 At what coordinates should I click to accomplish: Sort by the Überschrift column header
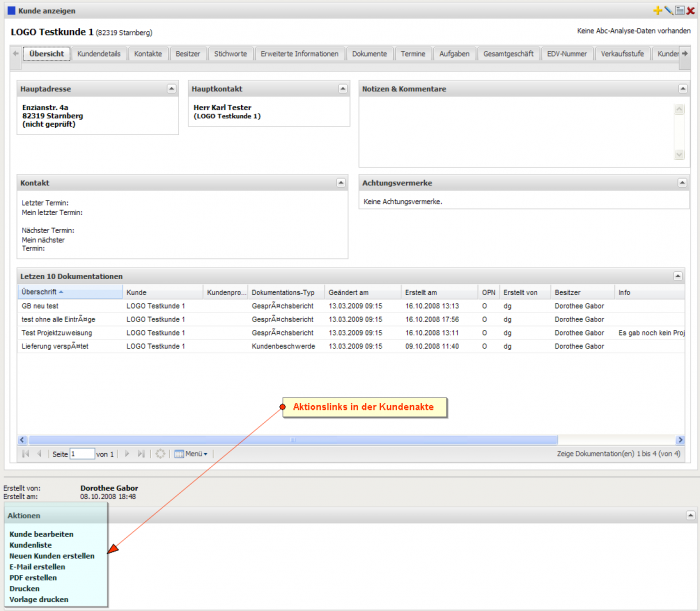pos(70,292)
